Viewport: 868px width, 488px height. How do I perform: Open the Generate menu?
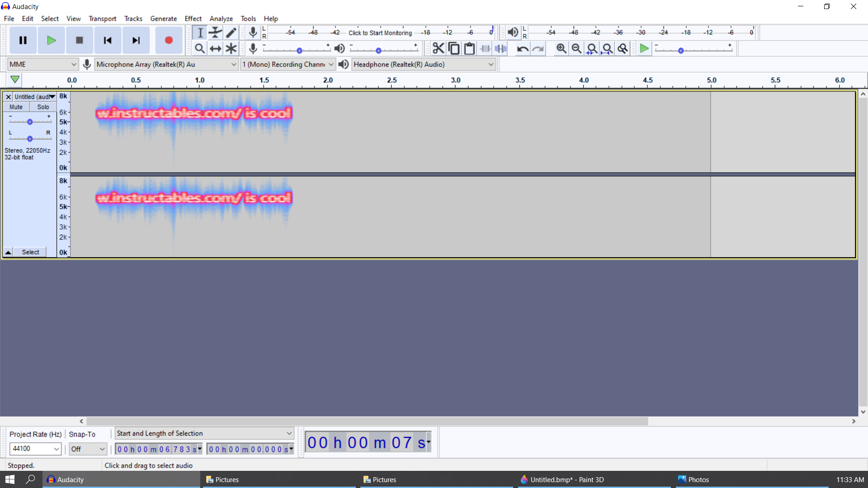tap(163, 19)
